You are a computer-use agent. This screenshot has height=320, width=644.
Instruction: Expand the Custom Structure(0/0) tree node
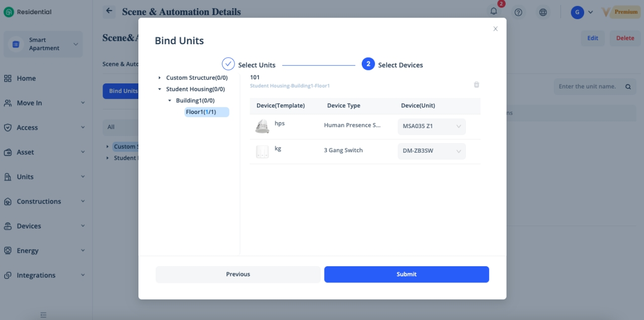159,78
